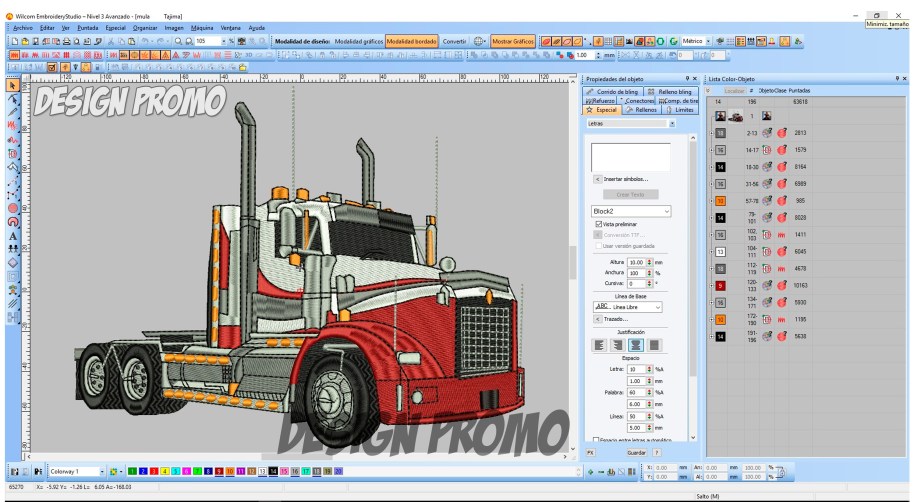Open the Organizar menu
The width and height of the screenshot is (914, 502).
point(145,27)
